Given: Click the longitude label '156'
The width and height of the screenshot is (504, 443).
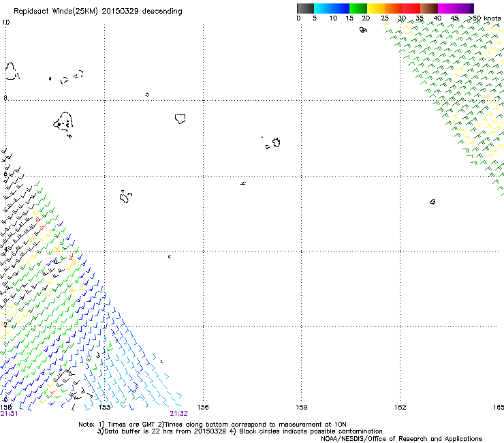Looking at the screenshot, I should 203,408.
